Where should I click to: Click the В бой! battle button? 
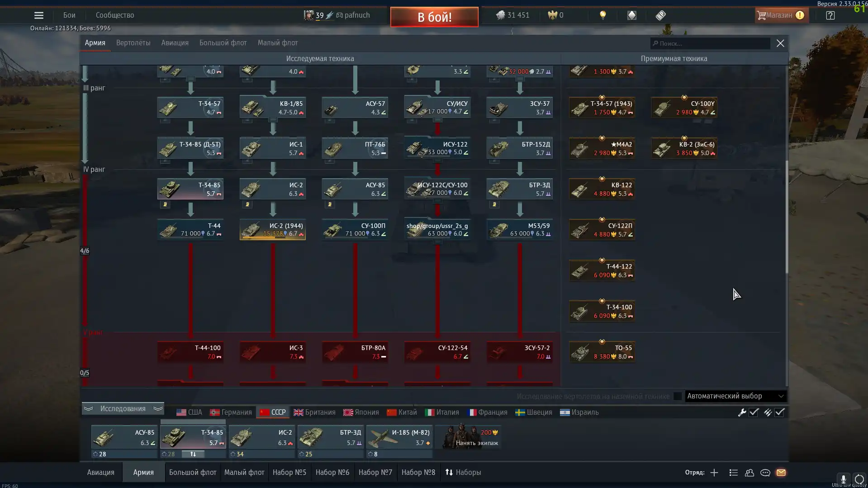pyautogui.click(x=434, y=17)
